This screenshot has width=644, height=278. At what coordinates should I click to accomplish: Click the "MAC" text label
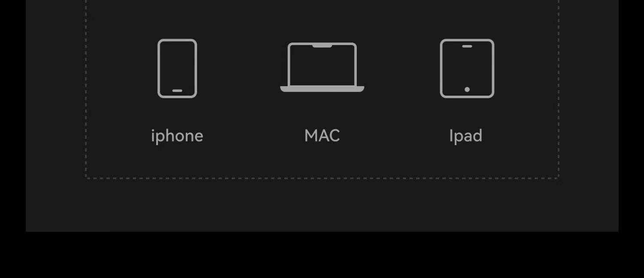click(x=322, y=136)
